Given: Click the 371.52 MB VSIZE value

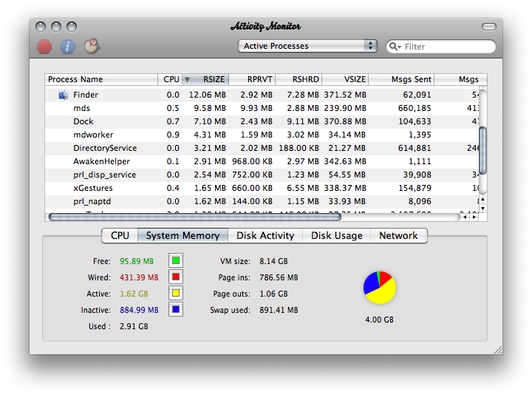Looking at the screenshot, I should click(x=345, y=95).
